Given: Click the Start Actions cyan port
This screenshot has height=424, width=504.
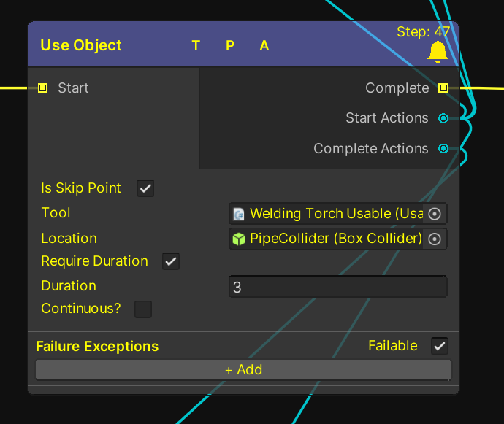Looking at the screenshot, I should click(443, 118).
